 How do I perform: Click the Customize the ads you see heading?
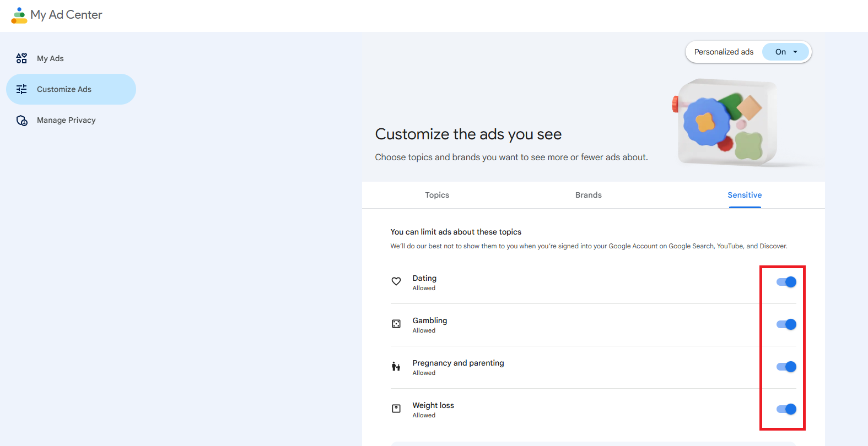click(x=468, y=134)
